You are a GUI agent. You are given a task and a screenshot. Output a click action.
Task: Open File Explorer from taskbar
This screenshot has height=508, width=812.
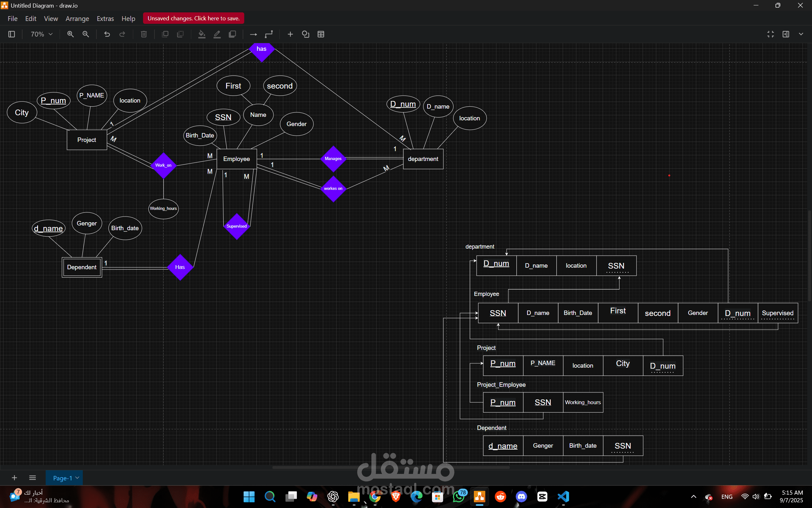tap(354, 497)
